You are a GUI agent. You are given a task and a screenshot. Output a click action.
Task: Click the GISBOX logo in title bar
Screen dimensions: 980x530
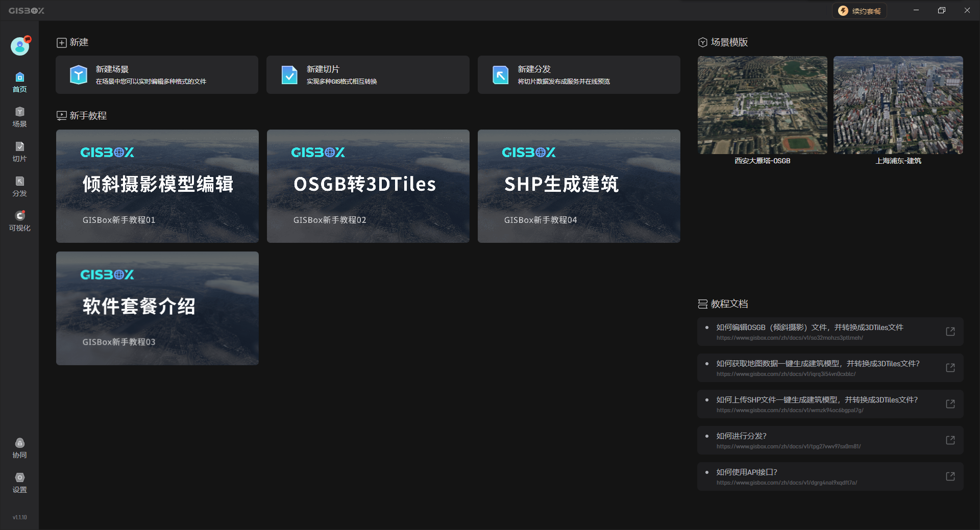pos(27,11)
